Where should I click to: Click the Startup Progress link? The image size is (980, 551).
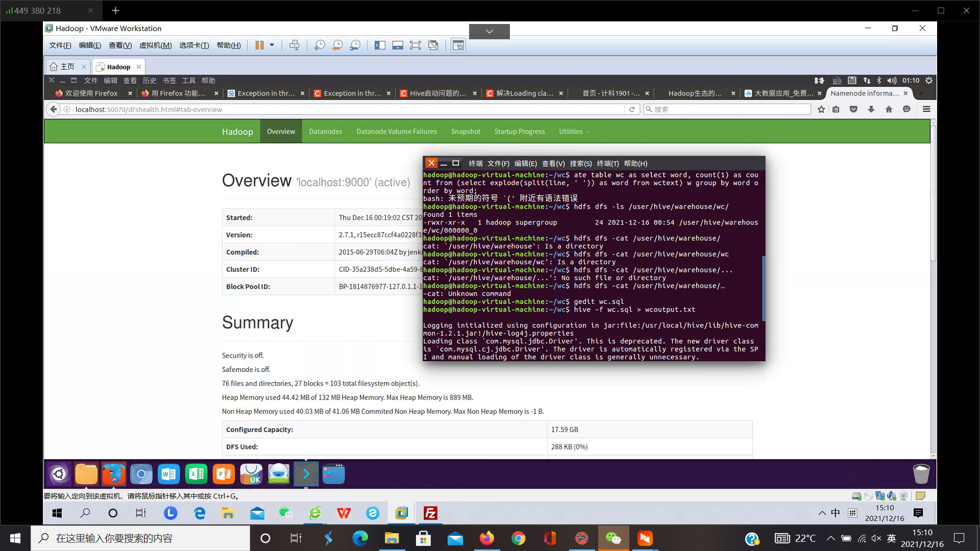coord(519,132)
